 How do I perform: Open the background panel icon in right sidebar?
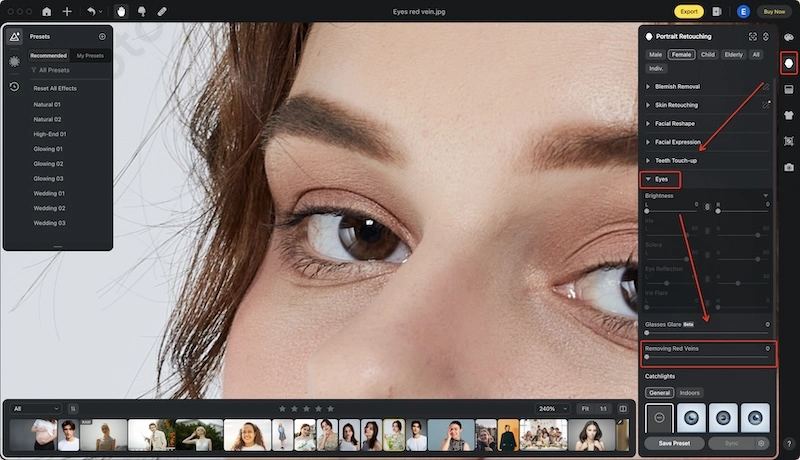(x=789, y=90)
